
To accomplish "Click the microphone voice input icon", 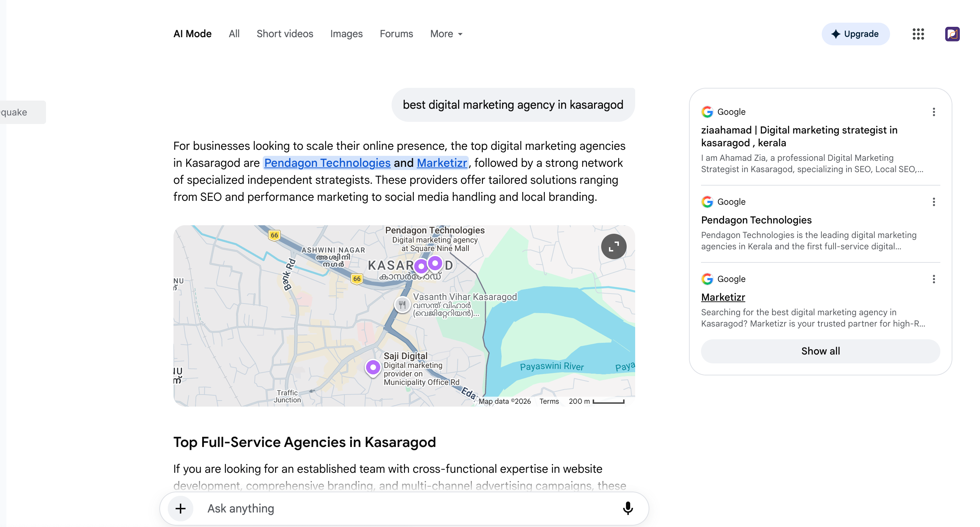I will (628, 508).
